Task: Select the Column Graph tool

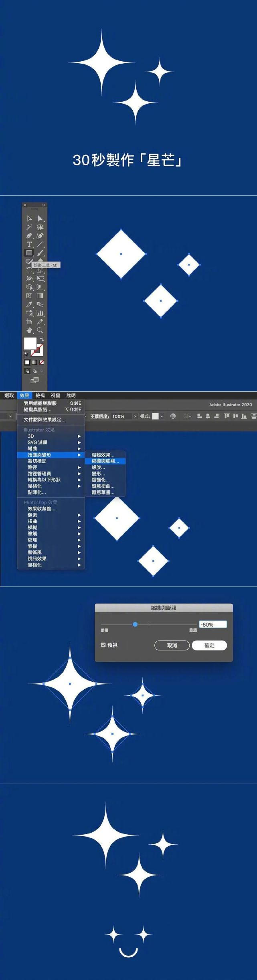Action: 40,313
